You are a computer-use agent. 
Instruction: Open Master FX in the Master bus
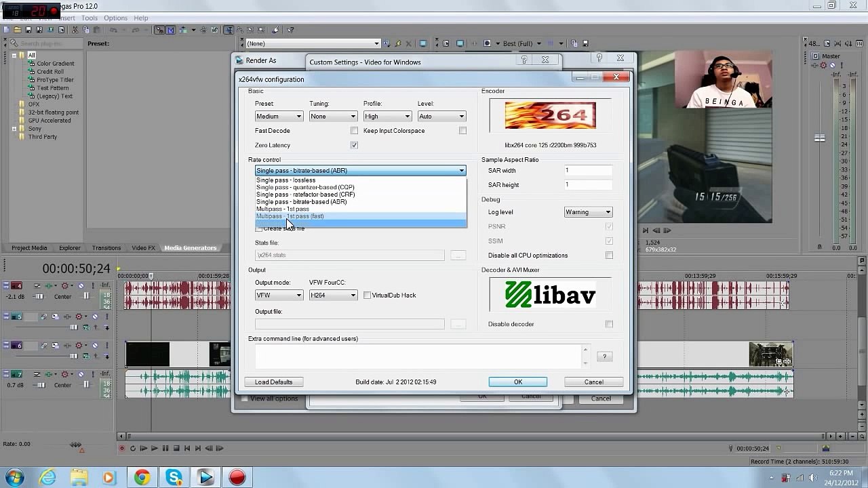814,65
